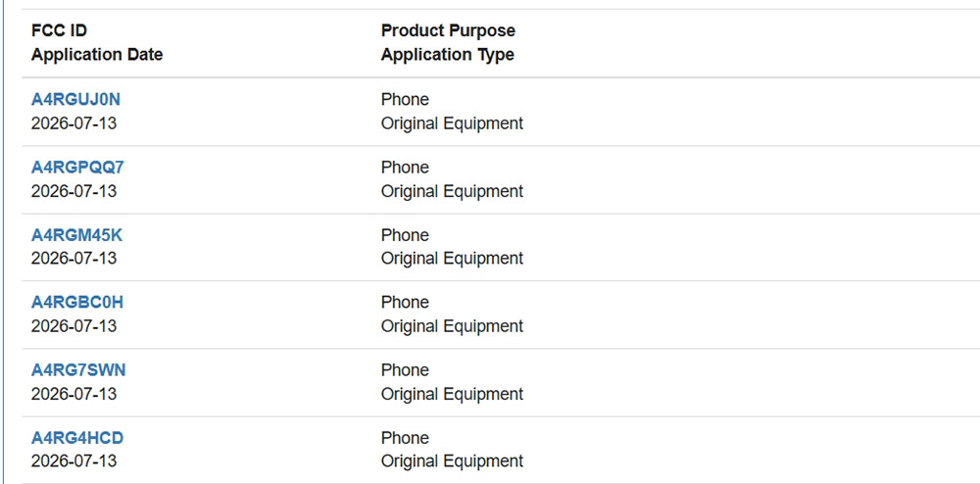Click the Product Purpose column header
Viewport: 980px width, 484px height.
click(448, 30)
